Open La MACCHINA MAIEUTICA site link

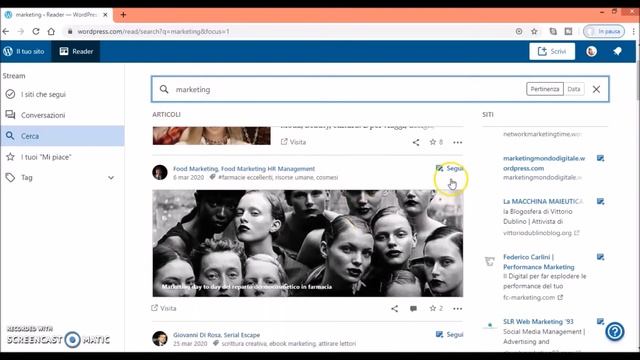pyautogui.click(x=542, y=201)
